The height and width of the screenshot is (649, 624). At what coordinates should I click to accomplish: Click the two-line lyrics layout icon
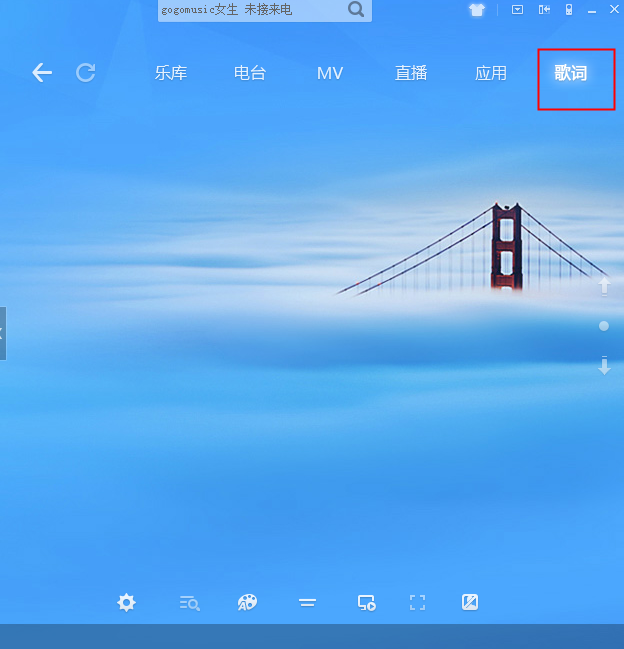point(307,602)
